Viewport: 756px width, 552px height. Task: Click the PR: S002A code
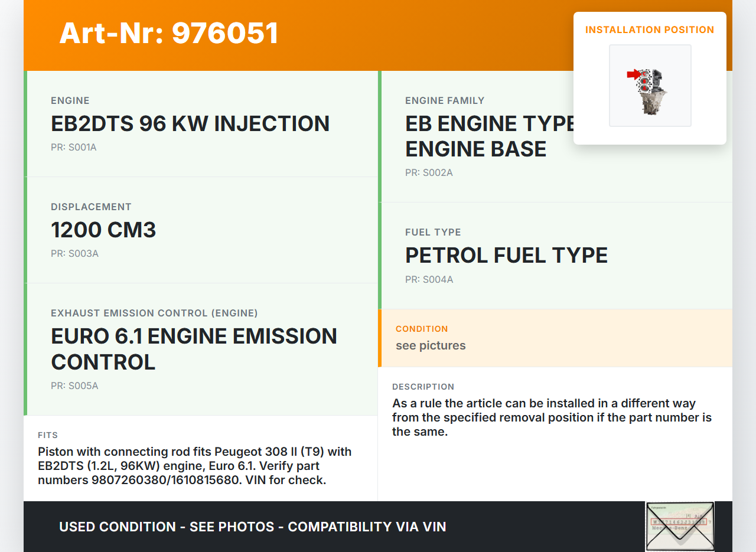point(429,173)
